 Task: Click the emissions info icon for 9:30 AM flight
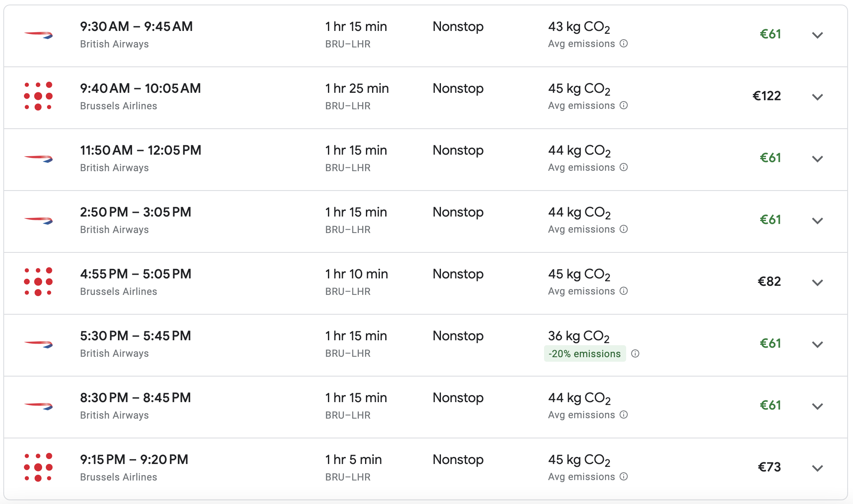[x=624, y=44]
